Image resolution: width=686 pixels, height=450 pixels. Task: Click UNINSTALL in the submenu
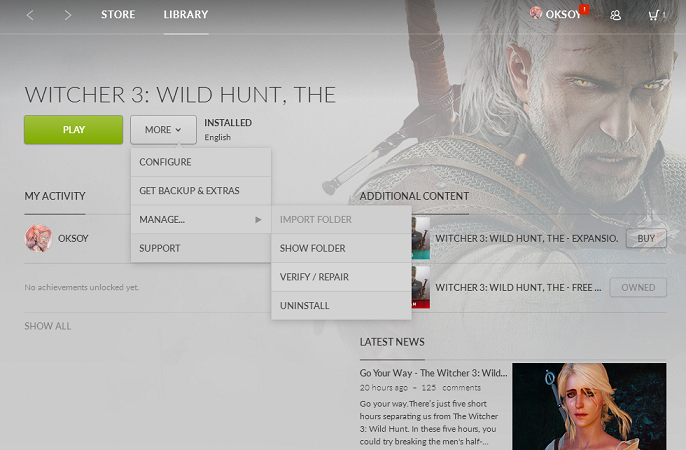(341, 306)
